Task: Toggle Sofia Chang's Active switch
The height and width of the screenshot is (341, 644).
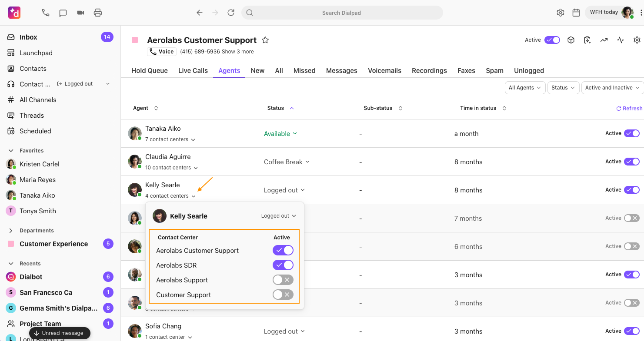Action: 632,331
